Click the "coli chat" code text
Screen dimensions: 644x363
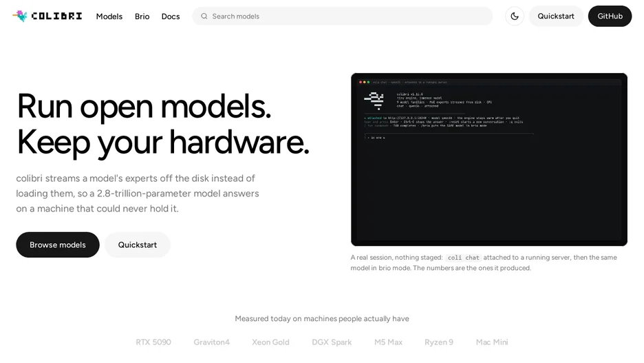(x=463, y=258)
